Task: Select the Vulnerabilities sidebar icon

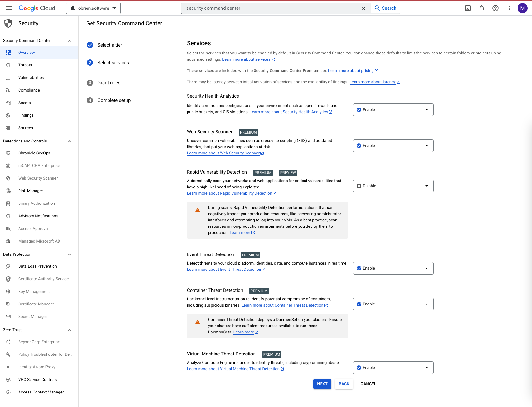Action: (x=8, y=77)
